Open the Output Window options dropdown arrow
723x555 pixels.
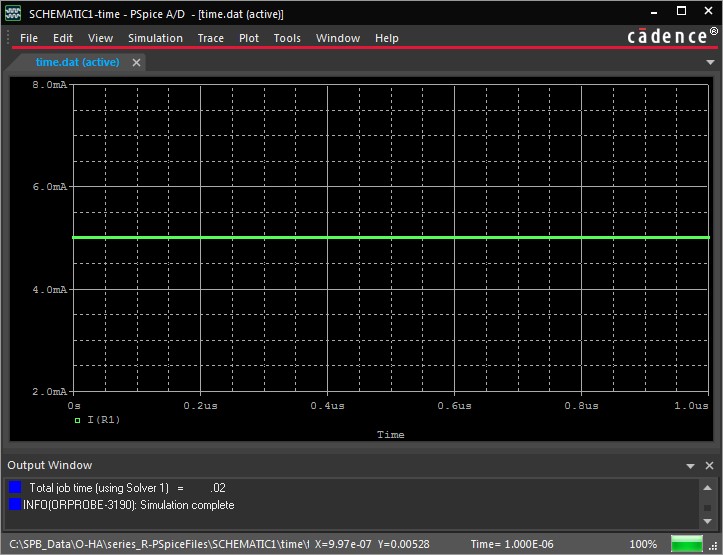pyautogui.click(x=690, y=466)
